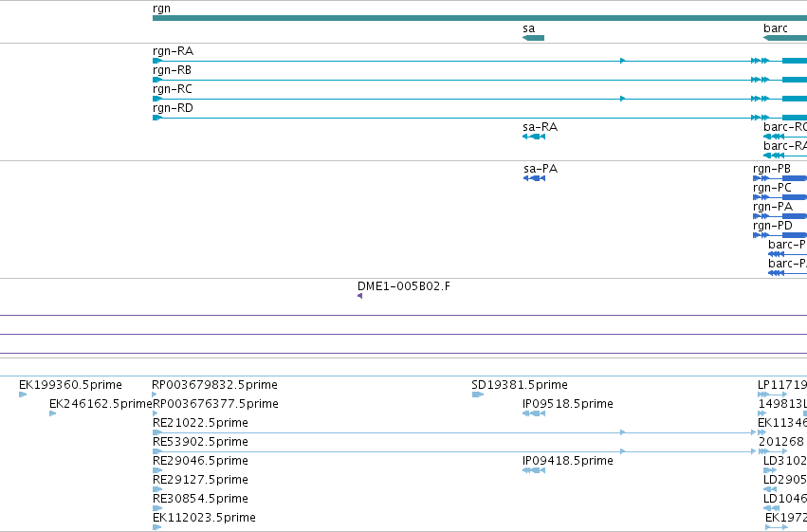Select the arrow glyph under IP09418.5prime
The height and width of the screenshot is (532, 807).
click(x=534, y=470)
